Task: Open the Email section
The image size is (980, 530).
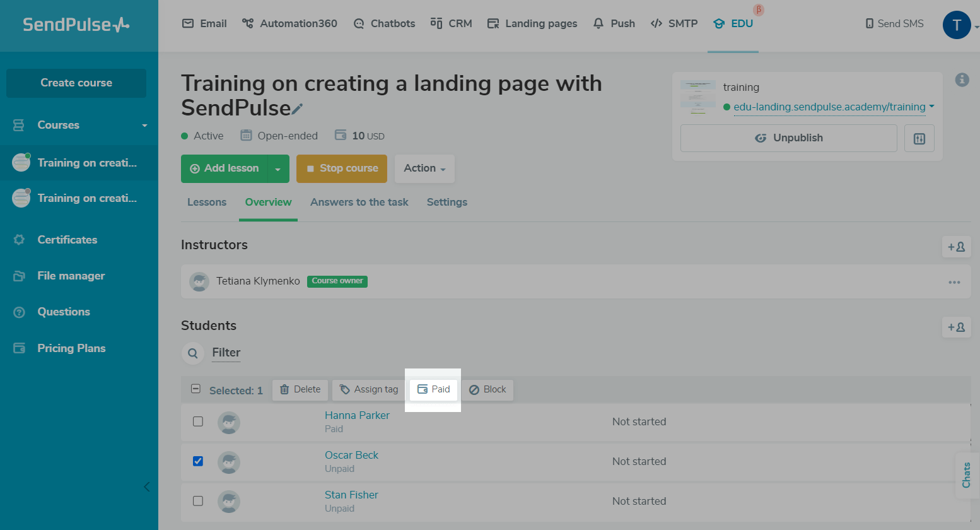Action: click(204, 23)
